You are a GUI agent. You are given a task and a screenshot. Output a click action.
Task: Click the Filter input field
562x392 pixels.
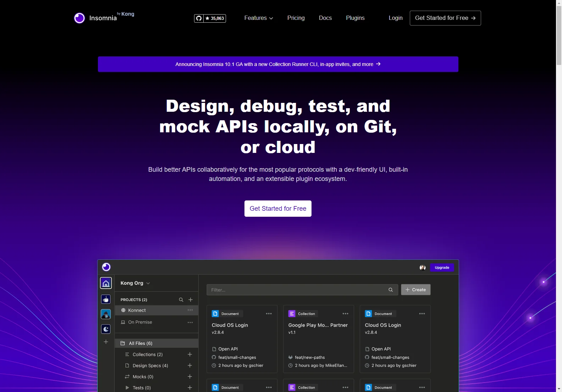(x=302, y=290)
